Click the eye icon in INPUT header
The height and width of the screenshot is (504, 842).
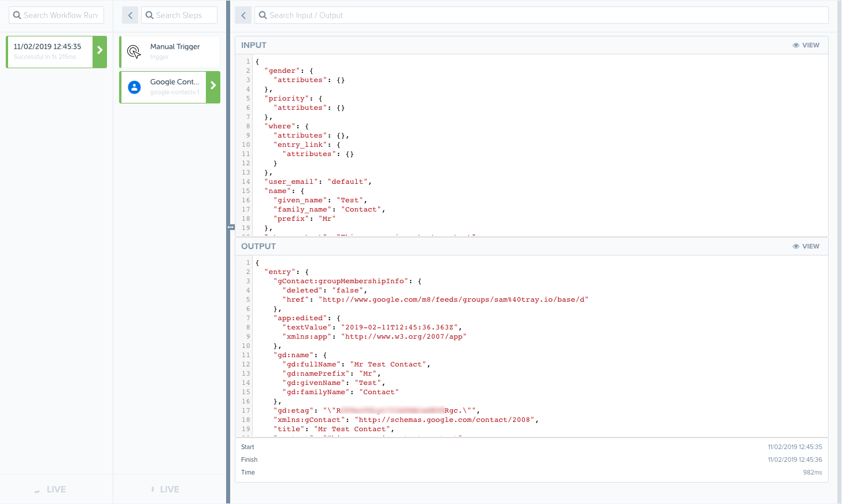[x=796, y=45]
